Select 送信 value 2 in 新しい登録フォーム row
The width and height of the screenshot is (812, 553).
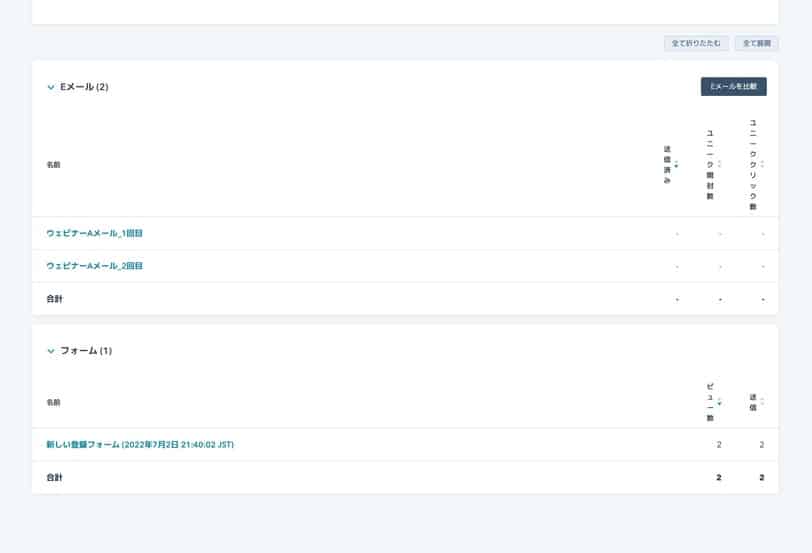point(762,445)
